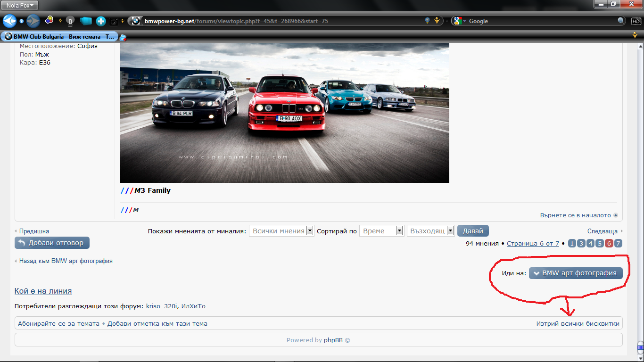Click Назад към BMW арт фотография link
644x362 pixels.
[x=66, y=261]
